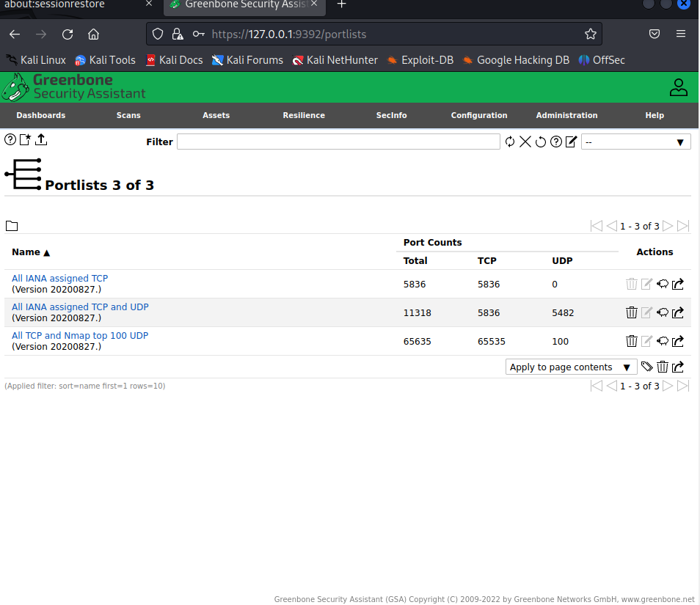The height and width of the screenshot is (605, 700).
Task: Click the address bar showing 127.0.0.1:9392/portlists
Action: (373, 34)
